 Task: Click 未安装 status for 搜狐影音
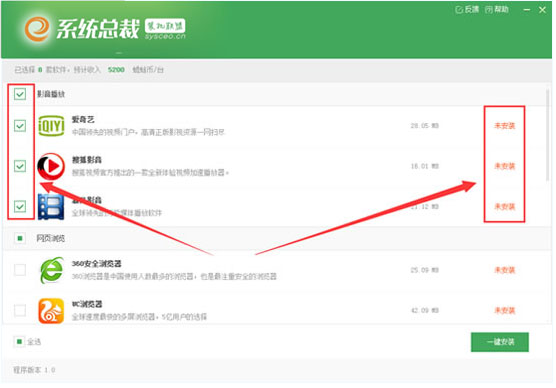tap(504, 166)
